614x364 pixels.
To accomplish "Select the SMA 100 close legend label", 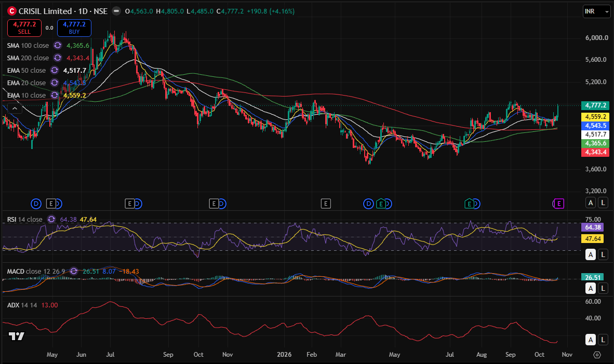I will coord(28,45).
